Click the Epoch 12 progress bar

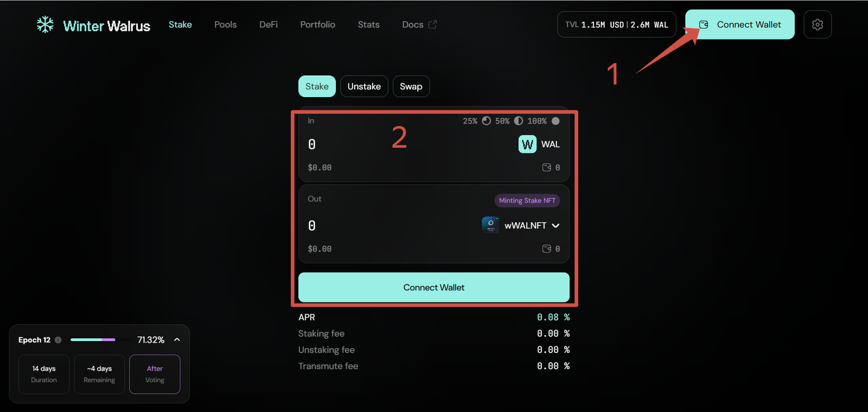point(93,340)
